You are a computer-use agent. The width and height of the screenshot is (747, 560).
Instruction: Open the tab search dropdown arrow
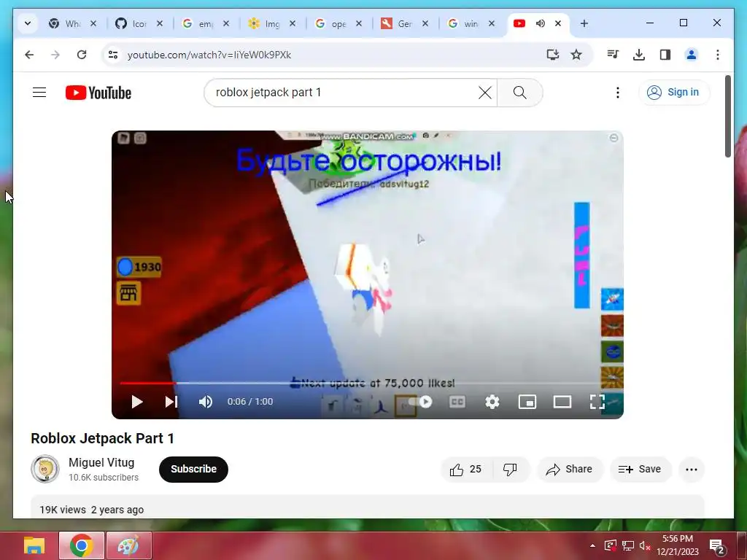(28, 23)
